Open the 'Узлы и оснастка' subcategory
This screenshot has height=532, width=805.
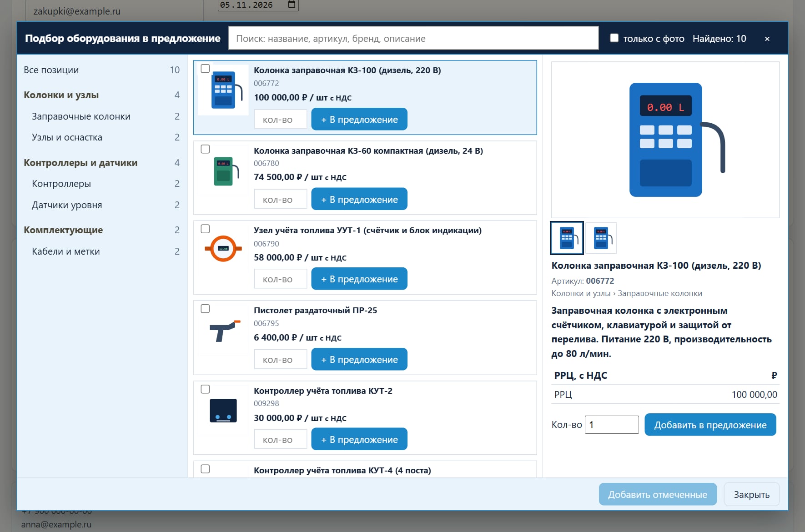[101, 137]
